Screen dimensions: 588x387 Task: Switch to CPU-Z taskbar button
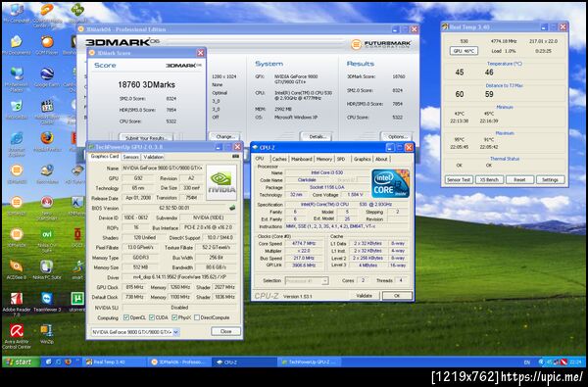pos(245,363)
